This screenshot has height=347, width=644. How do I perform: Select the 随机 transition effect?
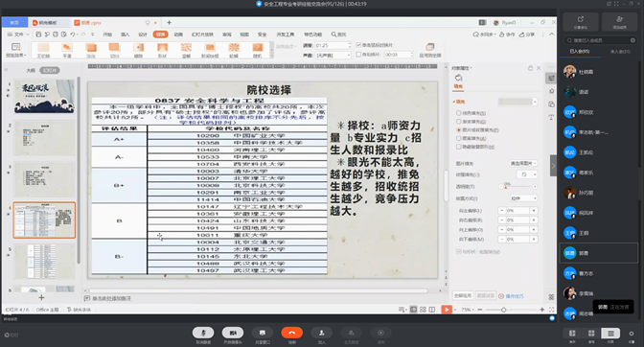[258, 49]
